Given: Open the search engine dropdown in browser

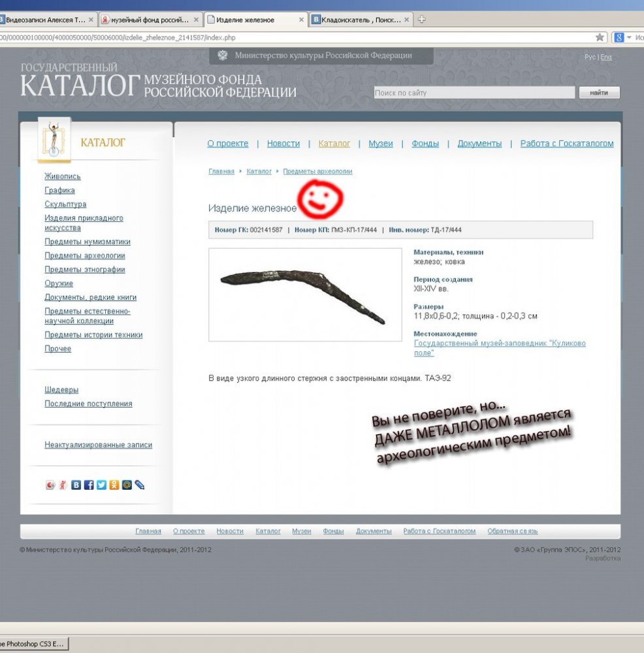Looking at the screenshot, I should [x=629, y=38].
